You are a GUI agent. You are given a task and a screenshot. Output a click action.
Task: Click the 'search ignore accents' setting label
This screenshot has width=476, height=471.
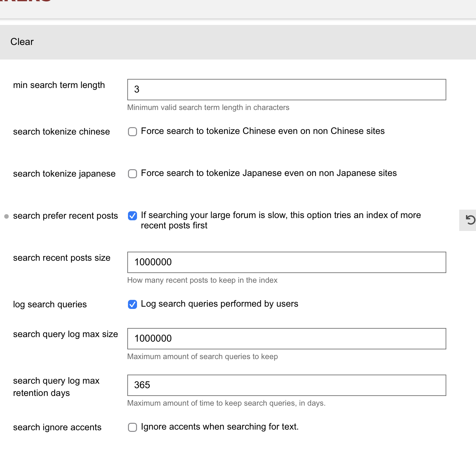(57, 427)
